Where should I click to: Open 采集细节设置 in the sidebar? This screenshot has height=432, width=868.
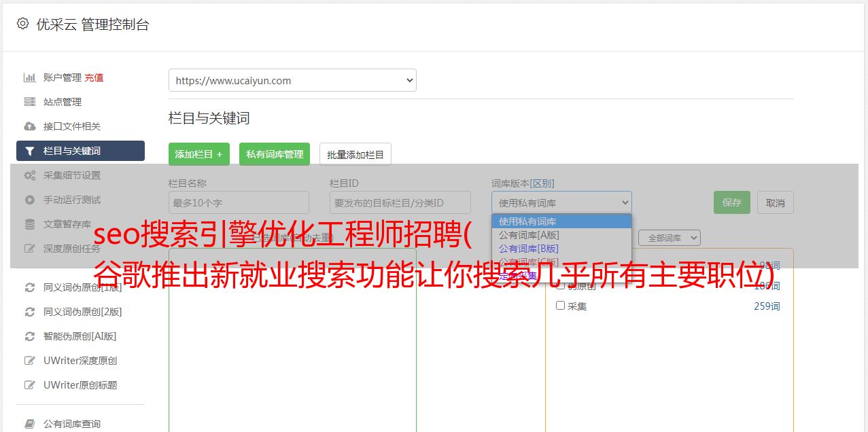[x=72, y=175]
